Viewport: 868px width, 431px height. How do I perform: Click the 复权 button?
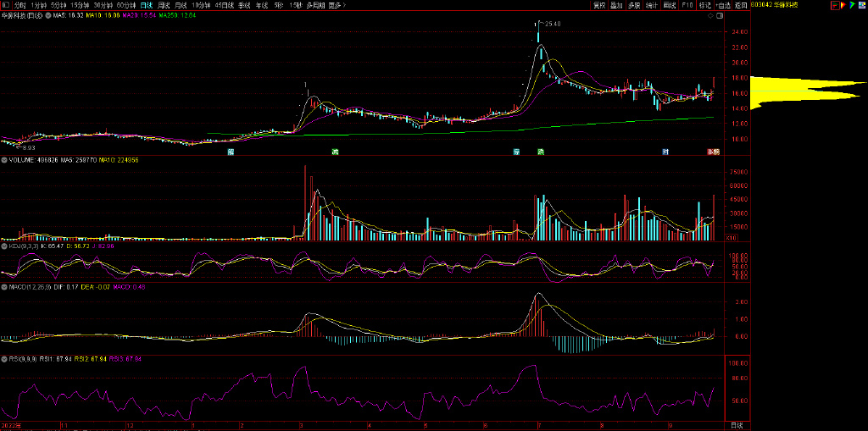599,5
